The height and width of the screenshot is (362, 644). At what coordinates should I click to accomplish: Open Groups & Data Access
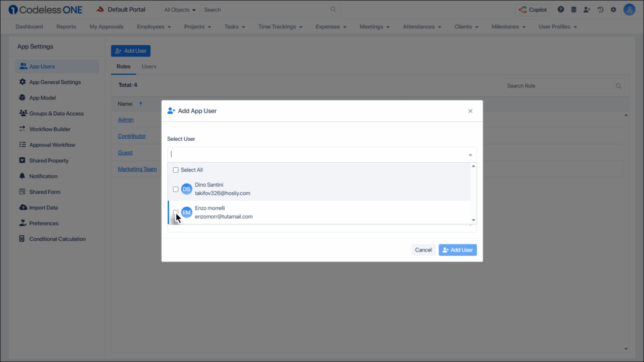click(x=57, y=113)
